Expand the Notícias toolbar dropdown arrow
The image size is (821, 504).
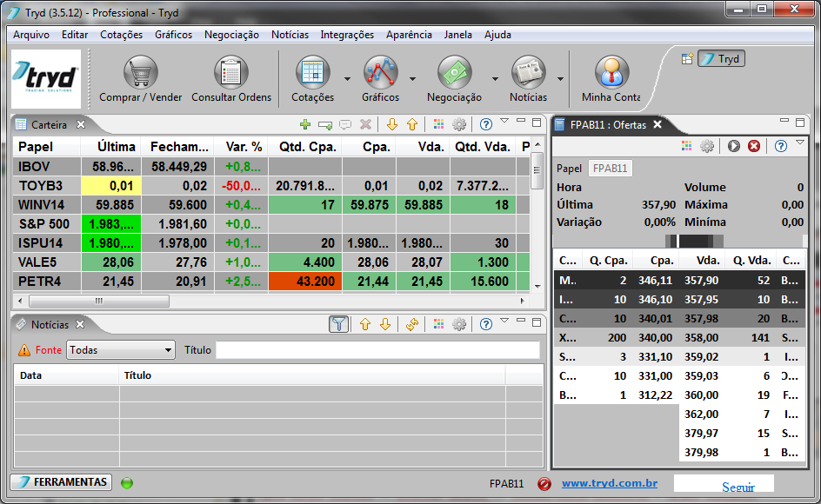(560, 79)
